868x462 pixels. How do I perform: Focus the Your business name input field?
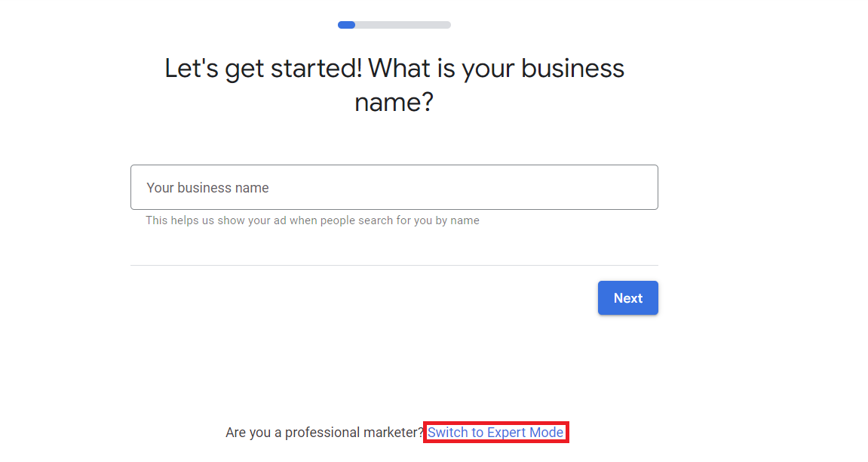coord(394,187)
